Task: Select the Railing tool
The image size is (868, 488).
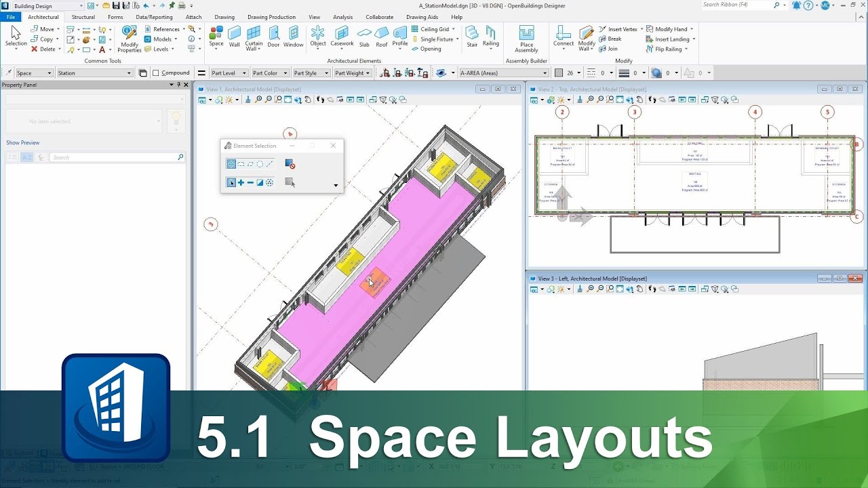Action: 491,37
